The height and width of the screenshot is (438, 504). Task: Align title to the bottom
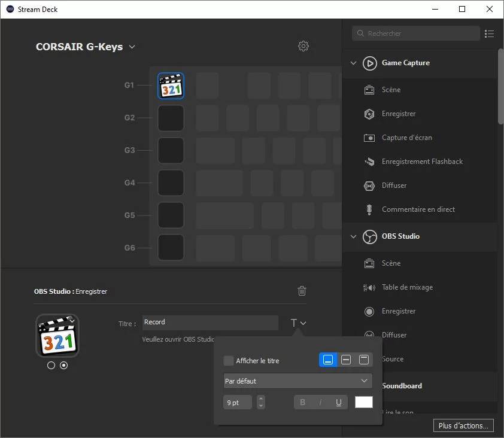[328, 360]
